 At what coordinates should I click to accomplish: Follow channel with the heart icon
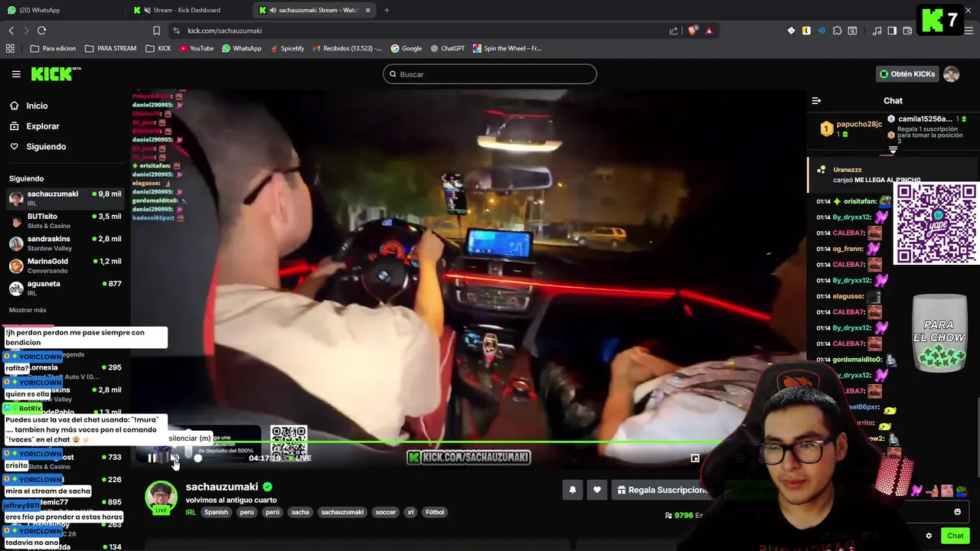[x=597, y=490]
